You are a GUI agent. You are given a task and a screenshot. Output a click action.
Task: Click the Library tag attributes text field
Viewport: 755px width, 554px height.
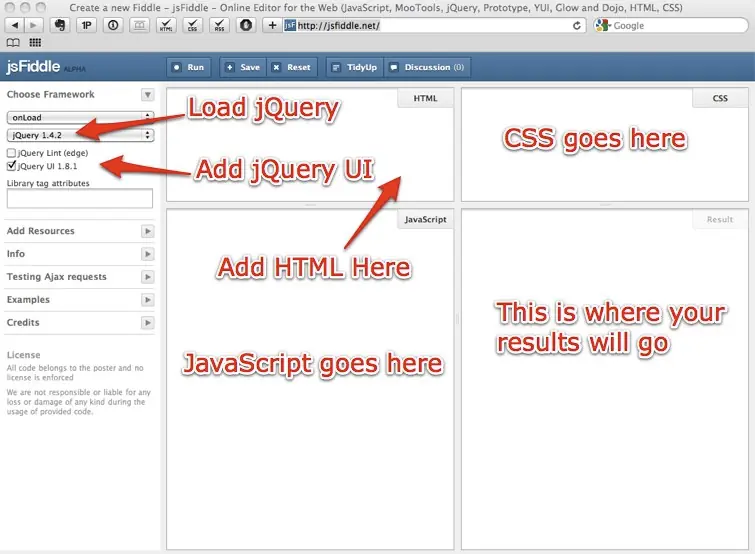(x=80, y=198)
